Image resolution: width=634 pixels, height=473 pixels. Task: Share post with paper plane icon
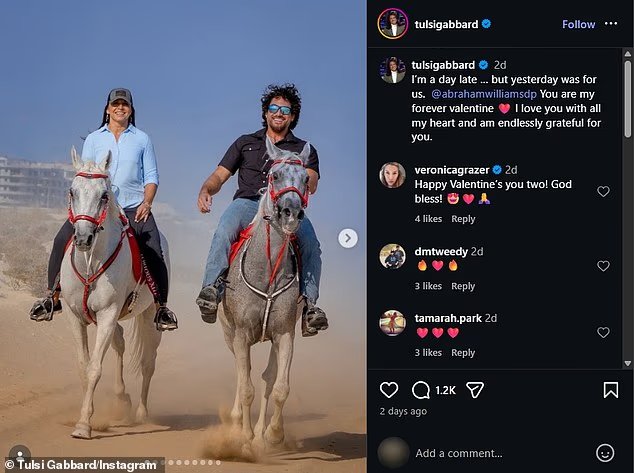pos(475,390)
